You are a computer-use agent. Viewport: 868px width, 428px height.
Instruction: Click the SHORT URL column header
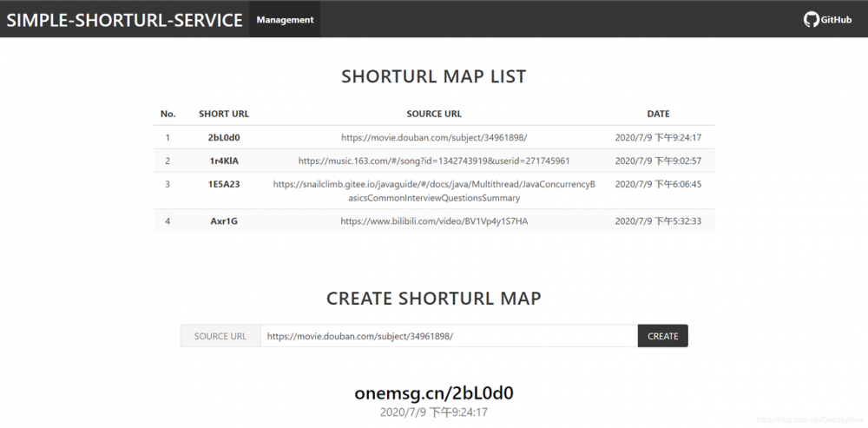point(224,114)
